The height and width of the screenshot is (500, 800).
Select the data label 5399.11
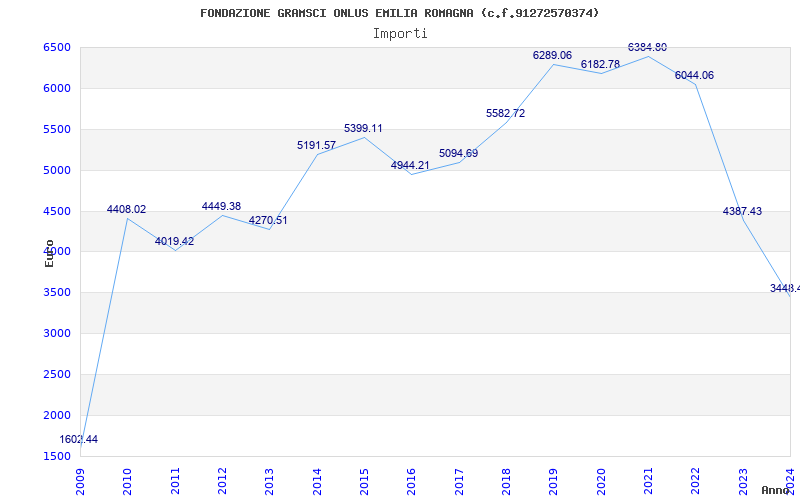coord(363,129)
